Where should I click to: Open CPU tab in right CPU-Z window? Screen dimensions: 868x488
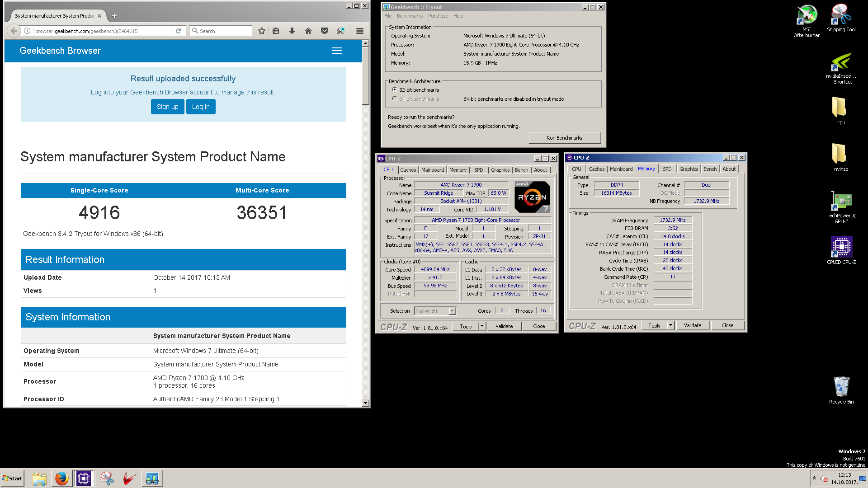pyautogui.click(x=576, y=169)
